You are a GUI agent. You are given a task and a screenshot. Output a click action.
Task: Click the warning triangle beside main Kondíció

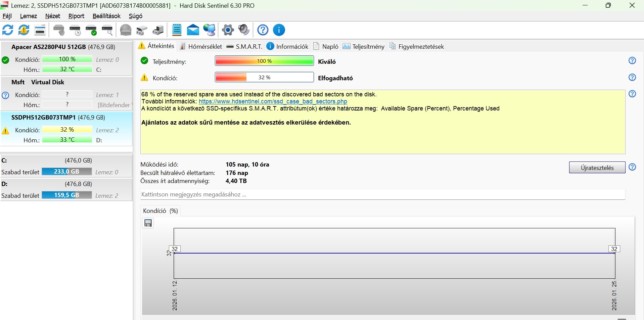click(x=144, y=78)
